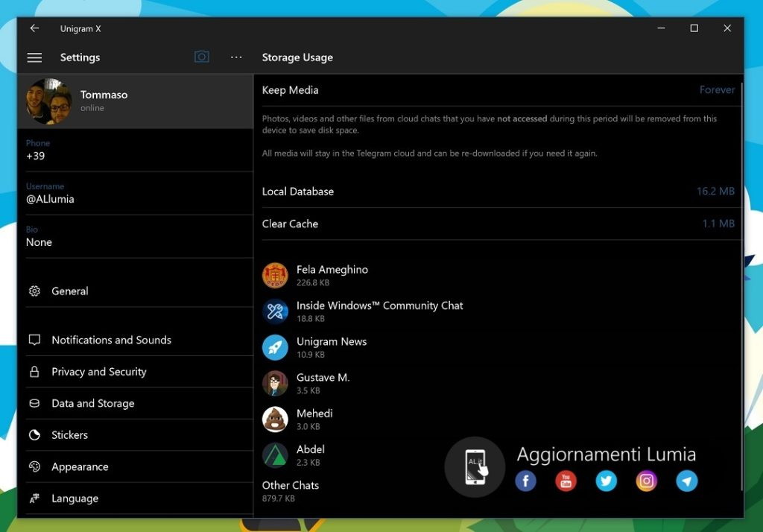
Task: Click Inside Windows Community Chat avatar
Action: point(275,311)
